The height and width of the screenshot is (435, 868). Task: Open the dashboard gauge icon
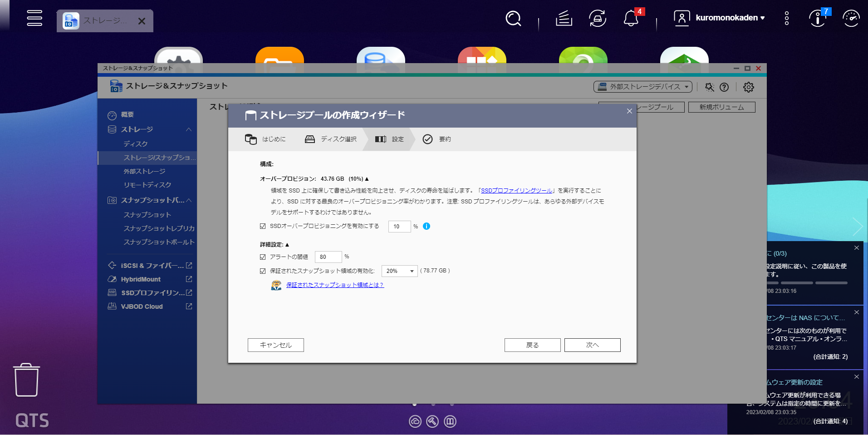click(x=851, y=18)
